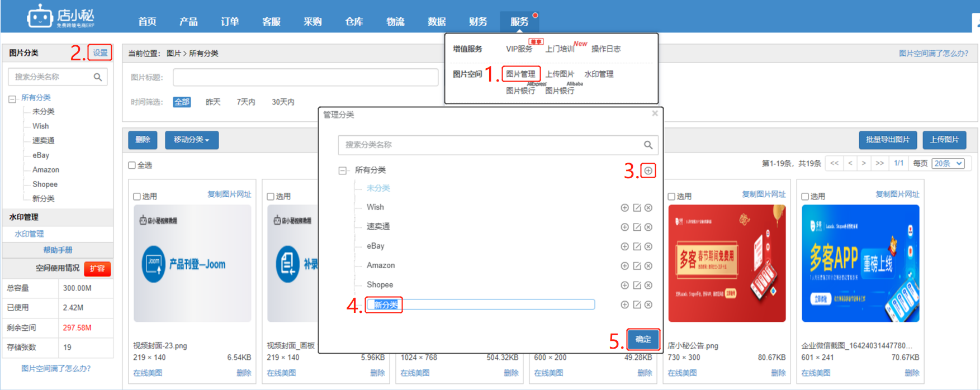The image size is (980, 390).
Task: Delete the 新分类 row in the dialog
Action: [x=648, y=305]
